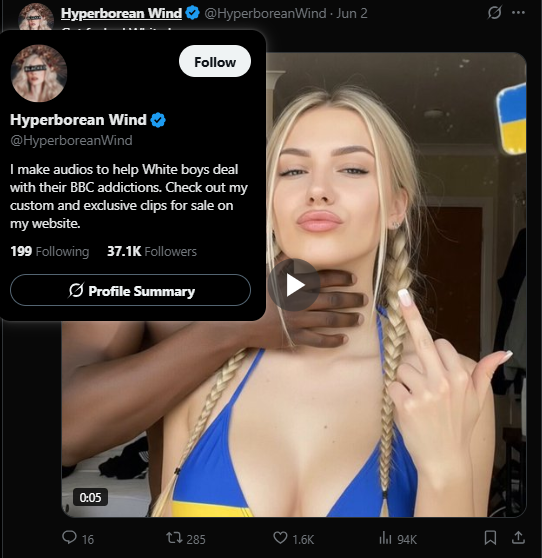Open the Profile Summary button

tap(130, 290)
